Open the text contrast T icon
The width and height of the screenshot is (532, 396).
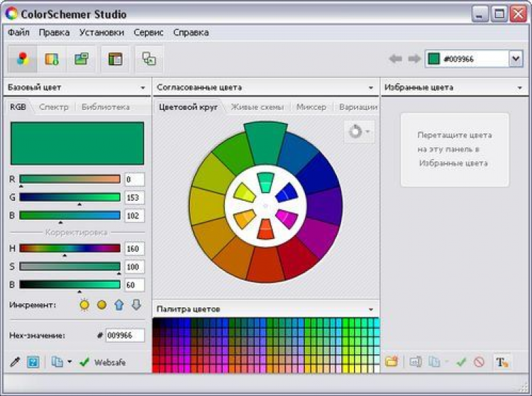coord(501,362)
